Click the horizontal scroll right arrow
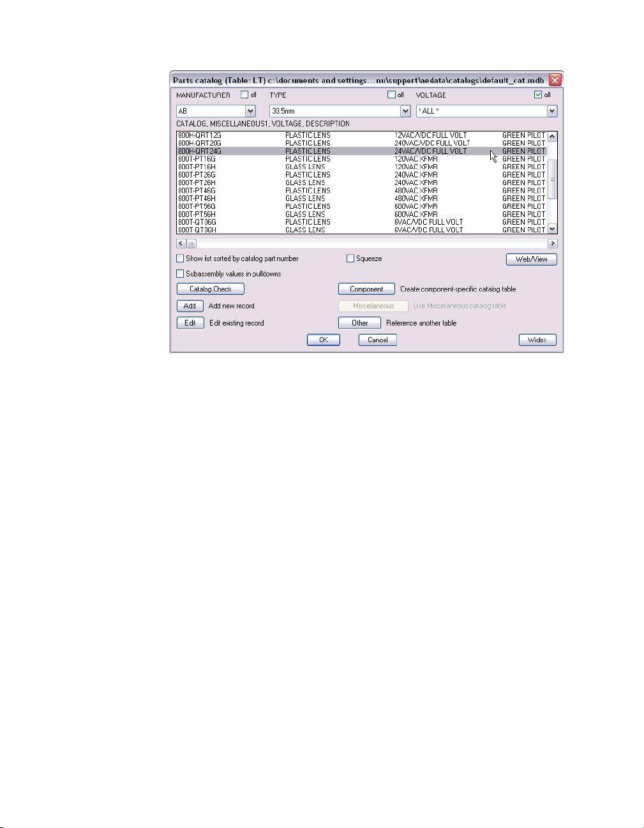Image resolution: width=644 pixels, height=828 pixels. pyautogui.click(x=553, y=243)
